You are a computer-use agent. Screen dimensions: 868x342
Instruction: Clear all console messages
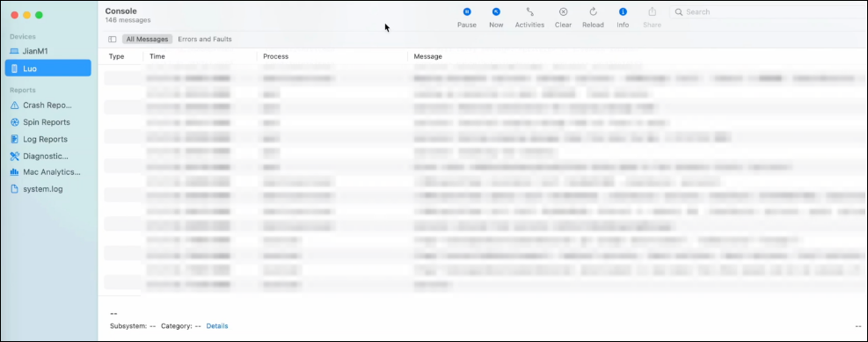(x=563, y=18)
